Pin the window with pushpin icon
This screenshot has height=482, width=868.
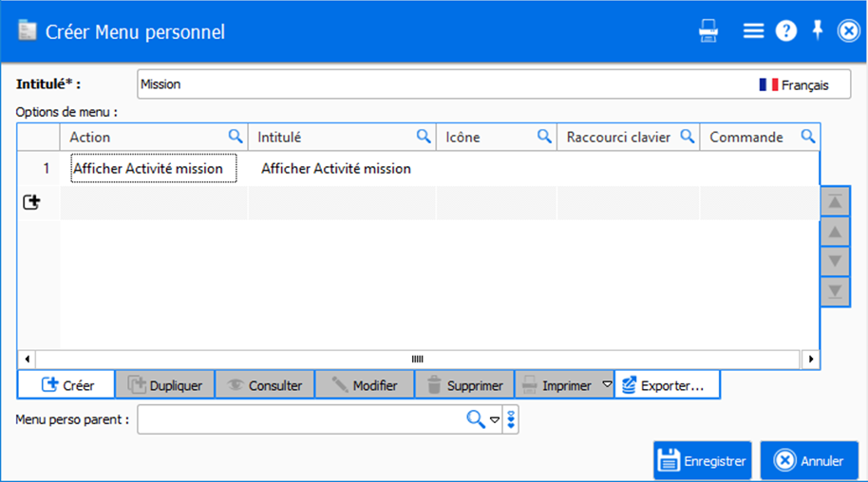[x=817, y=30]
